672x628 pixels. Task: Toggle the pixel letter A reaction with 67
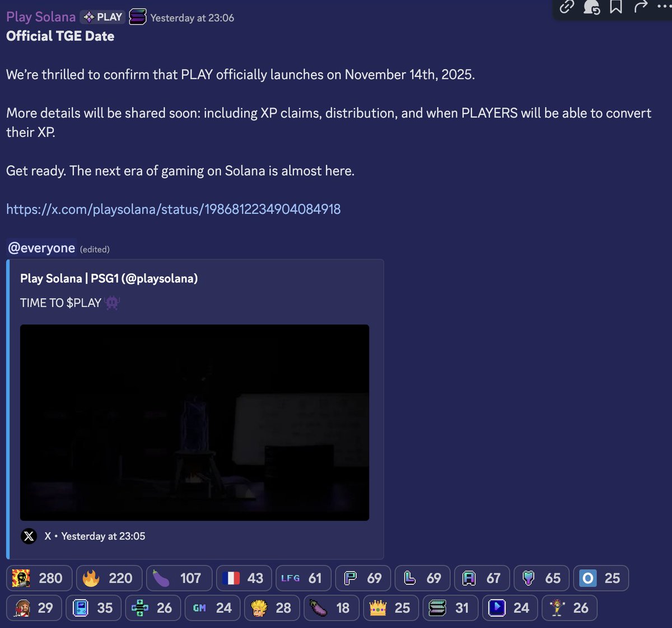click(482, 578)
